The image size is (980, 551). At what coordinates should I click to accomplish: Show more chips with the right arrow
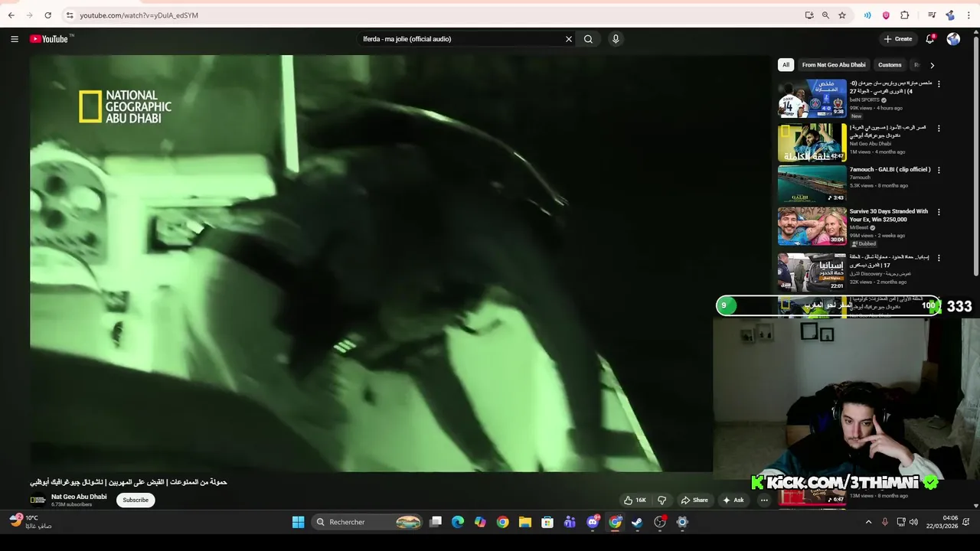(x=932, y=65)
